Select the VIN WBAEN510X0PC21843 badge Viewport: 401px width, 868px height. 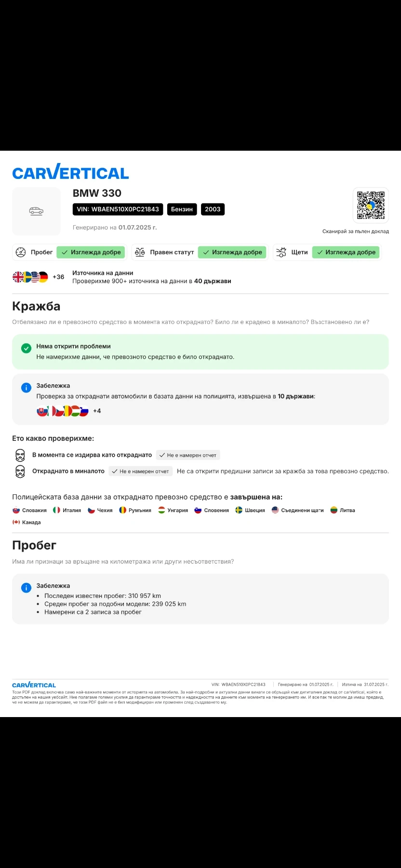point(118,209)
